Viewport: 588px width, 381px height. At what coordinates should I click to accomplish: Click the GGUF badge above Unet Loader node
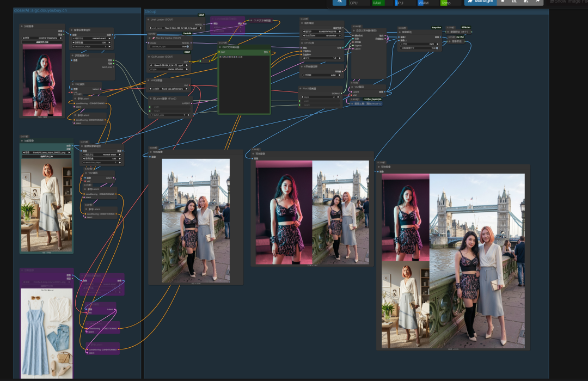tap(201, 15)
